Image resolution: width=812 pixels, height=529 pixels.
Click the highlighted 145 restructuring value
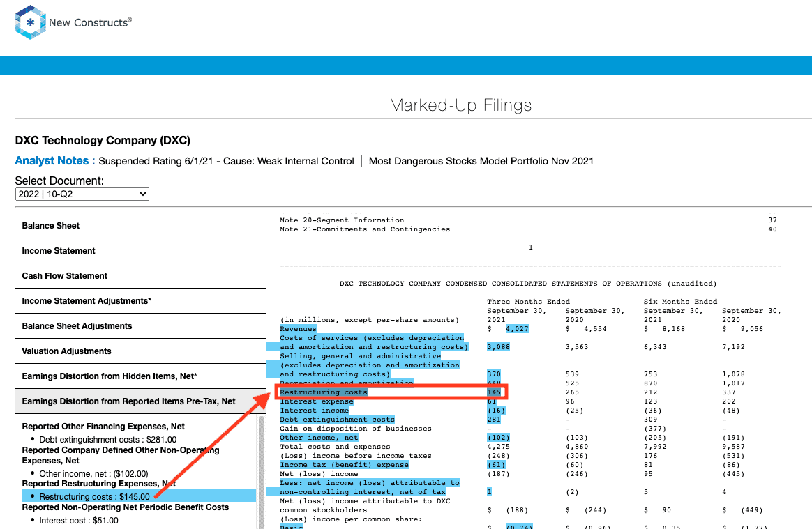(493, 392)
